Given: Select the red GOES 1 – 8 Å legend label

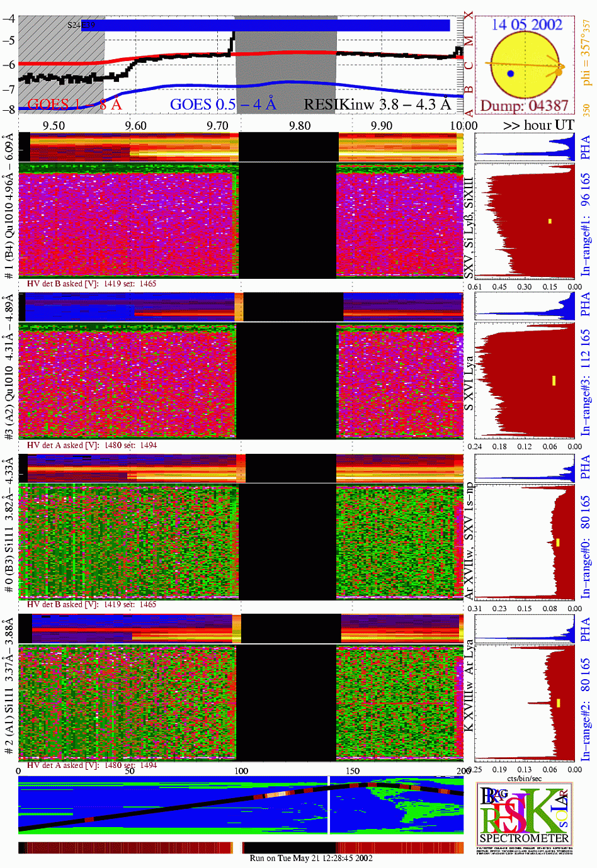Looking at the screenshot, I should (x=74, y=104).
